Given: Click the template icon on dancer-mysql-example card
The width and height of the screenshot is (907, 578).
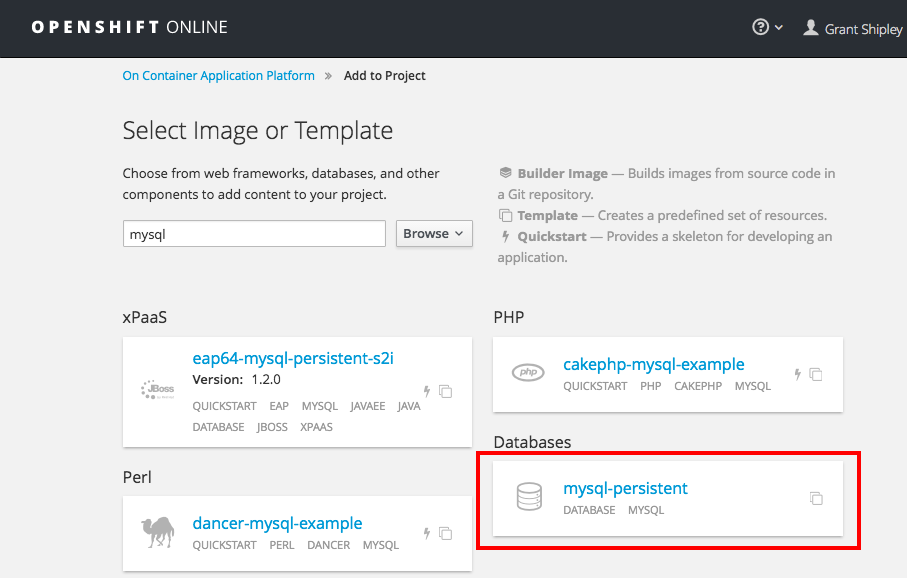Looking at the screenshot, I should tap(446, 533).
